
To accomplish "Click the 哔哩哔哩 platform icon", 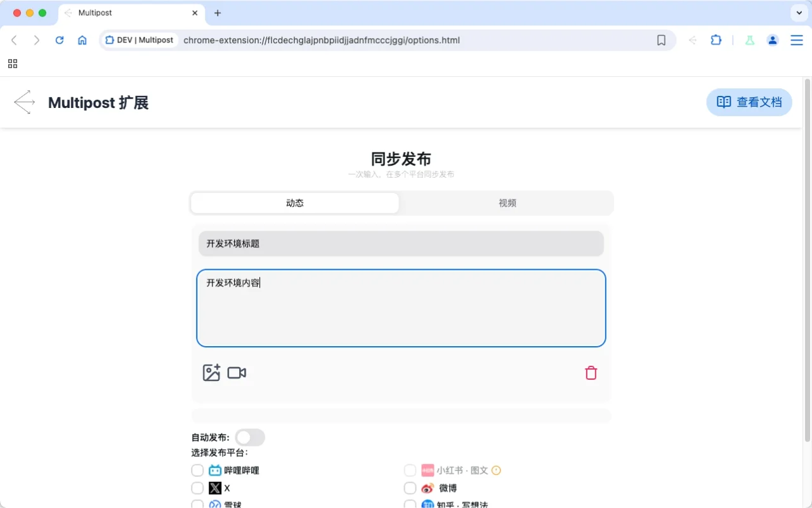I will coord(214,470).
